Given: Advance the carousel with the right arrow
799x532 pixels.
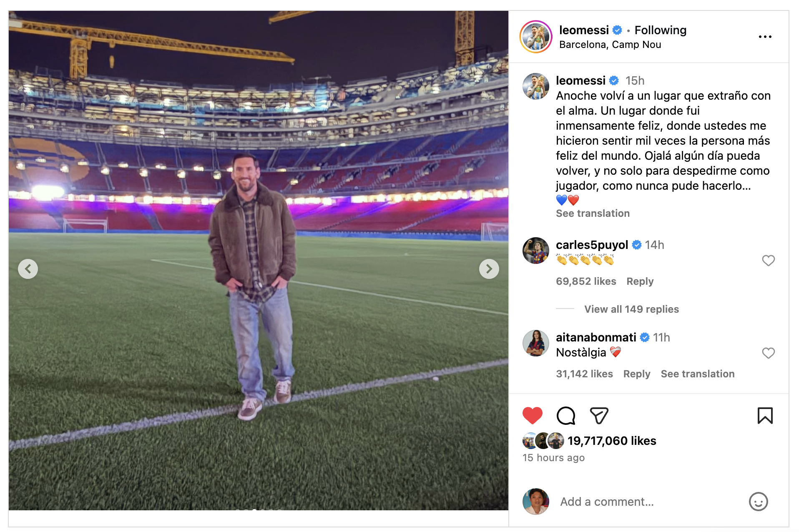Looking at the screenshot, I should pos(489,269).
